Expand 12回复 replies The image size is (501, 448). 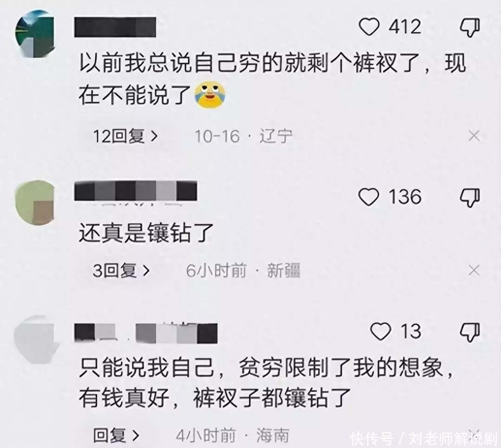tap(125, 136)
